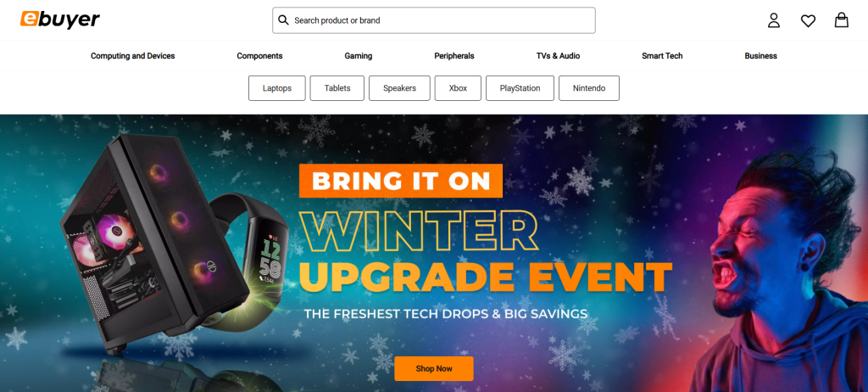The width and height of the screenshot is (868, 392).
Task: Click the ebuyer logo
Action: [x=60, y=20]
